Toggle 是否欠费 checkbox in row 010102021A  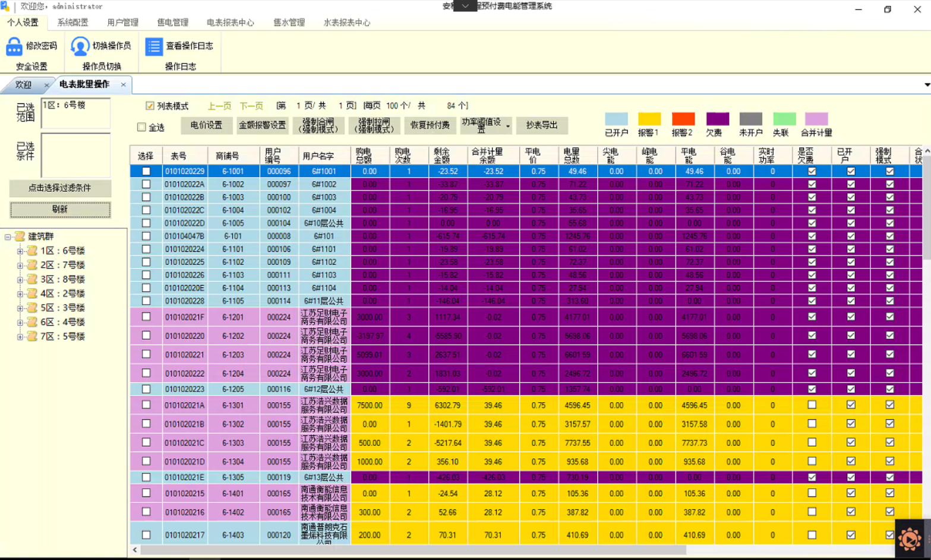812,405
